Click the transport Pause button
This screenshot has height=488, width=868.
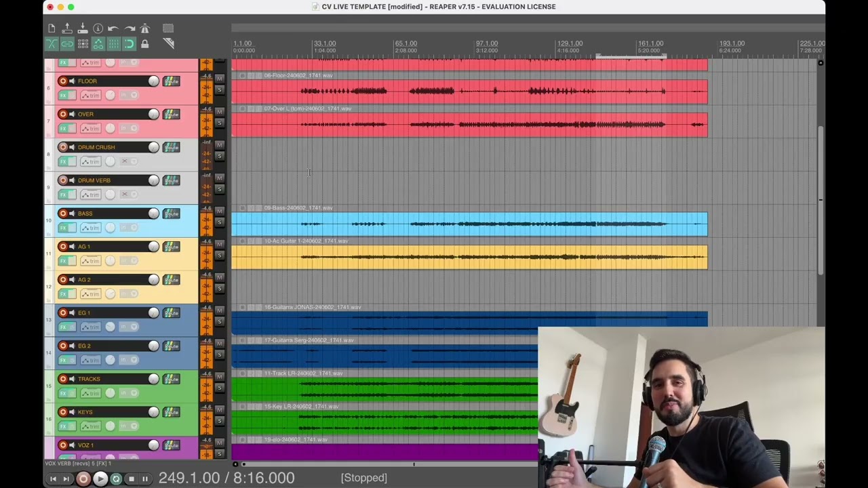(145, 479)
